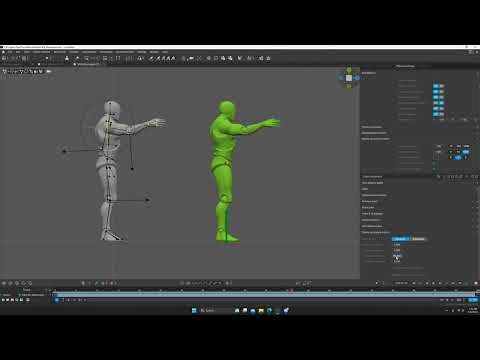Choose the dropdown entry under the mouse cursor
Screen dimensions: 480x360
click(x=397, y=256)
